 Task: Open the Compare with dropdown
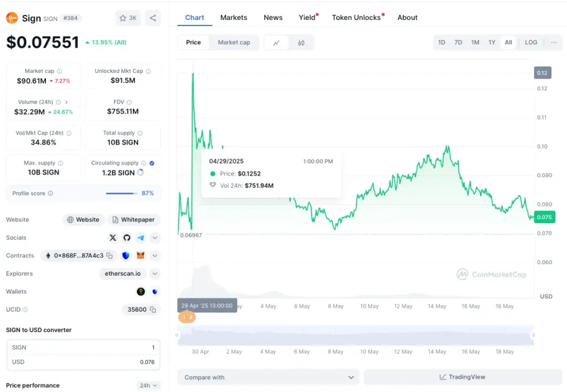[x=269, y=377]
